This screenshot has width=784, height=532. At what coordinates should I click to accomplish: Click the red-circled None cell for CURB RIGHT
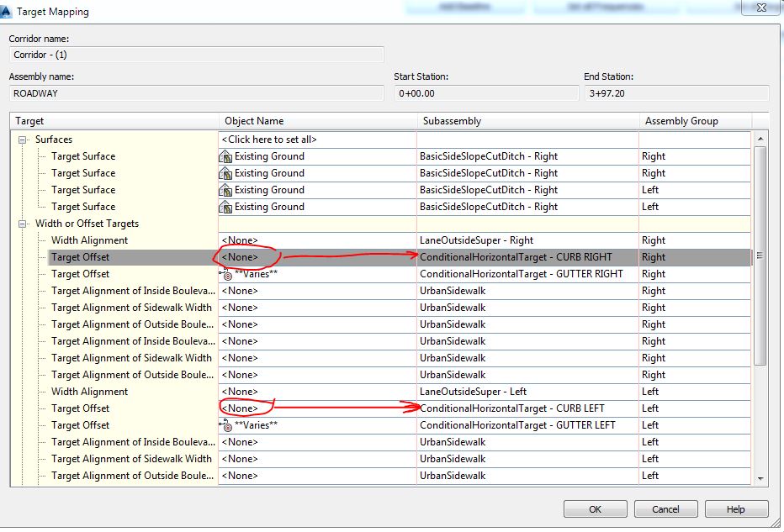[x=243, y=257]
